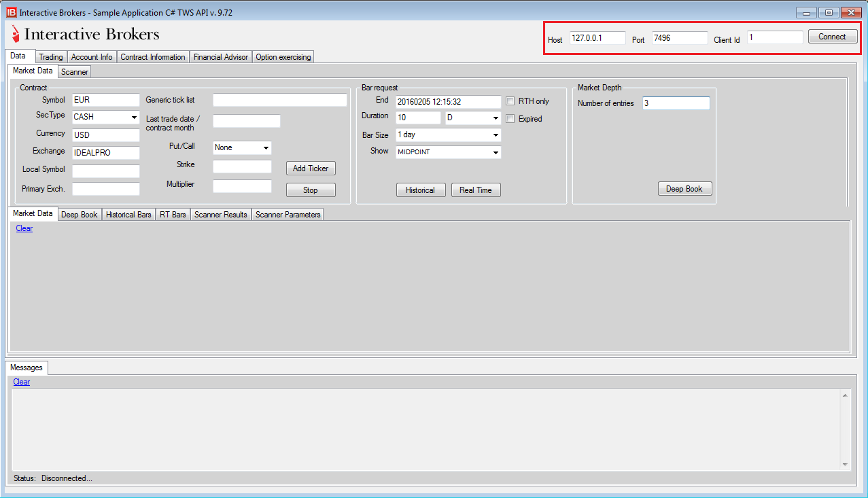
Task: Click the Messages scrollbar down arrow
Action: [x=846, y=465]
